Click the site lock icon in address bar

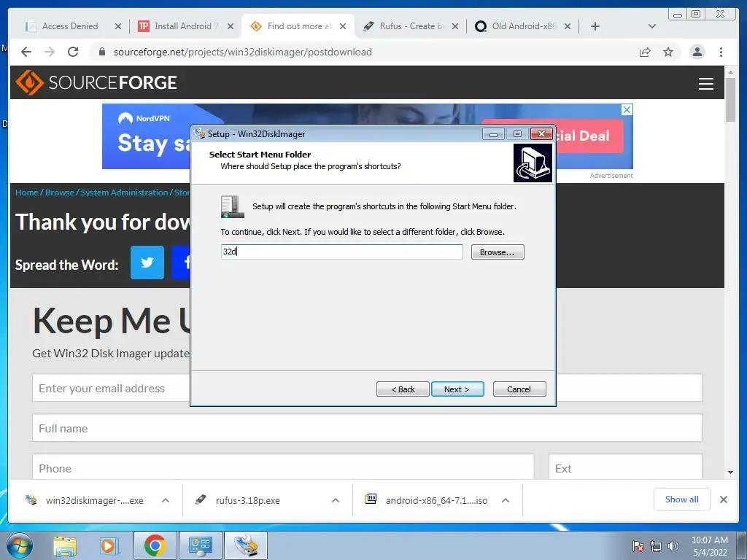101,52
